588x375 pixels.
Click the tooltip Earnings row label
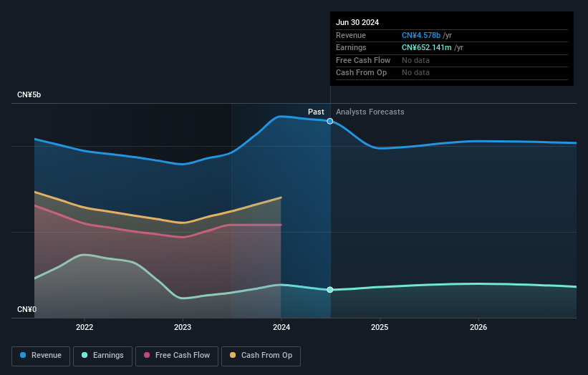351,47
